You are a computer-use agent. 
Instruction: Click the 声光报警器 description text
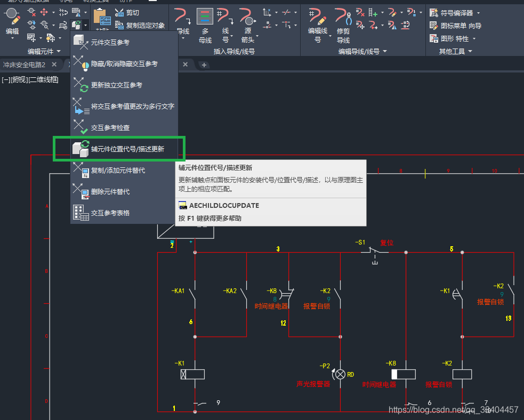tap(313, 384)
